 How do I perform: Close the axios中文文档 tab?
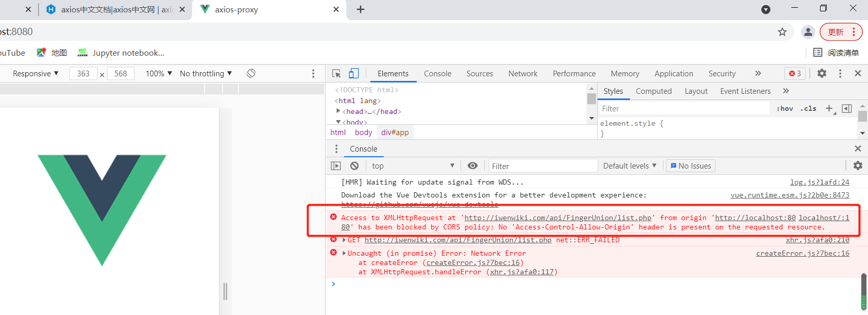point(182,9)
